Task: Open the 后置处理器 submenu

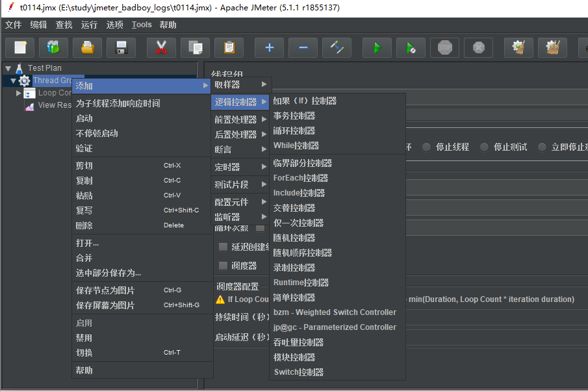Action: pyautogui.click(x=240, y=134)
